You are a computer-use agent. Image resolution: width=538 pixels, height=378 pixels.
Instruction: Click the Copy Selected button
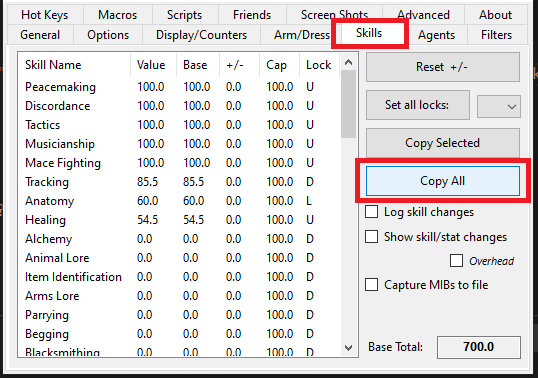tap(443, 143)
